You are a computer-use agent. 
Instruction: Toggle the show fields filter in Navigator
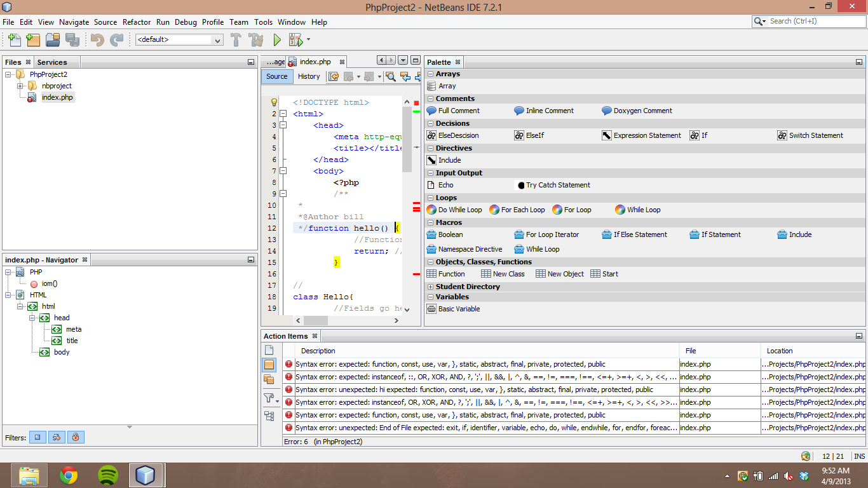(37, 437)
